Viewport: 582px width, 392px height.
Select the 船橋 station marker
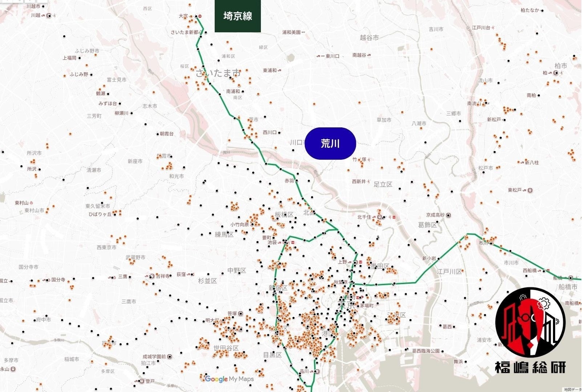[570, 278]
